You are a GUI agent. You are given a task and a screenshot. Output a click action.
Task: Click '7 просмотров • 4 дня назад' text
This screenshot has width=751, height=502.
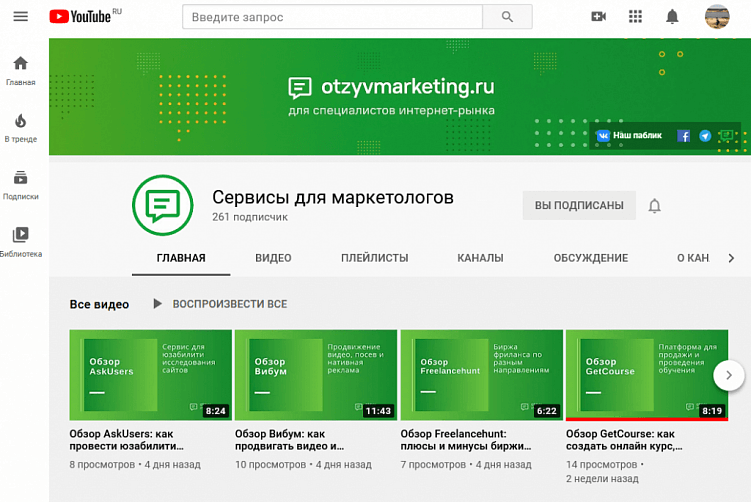[466, 465]
